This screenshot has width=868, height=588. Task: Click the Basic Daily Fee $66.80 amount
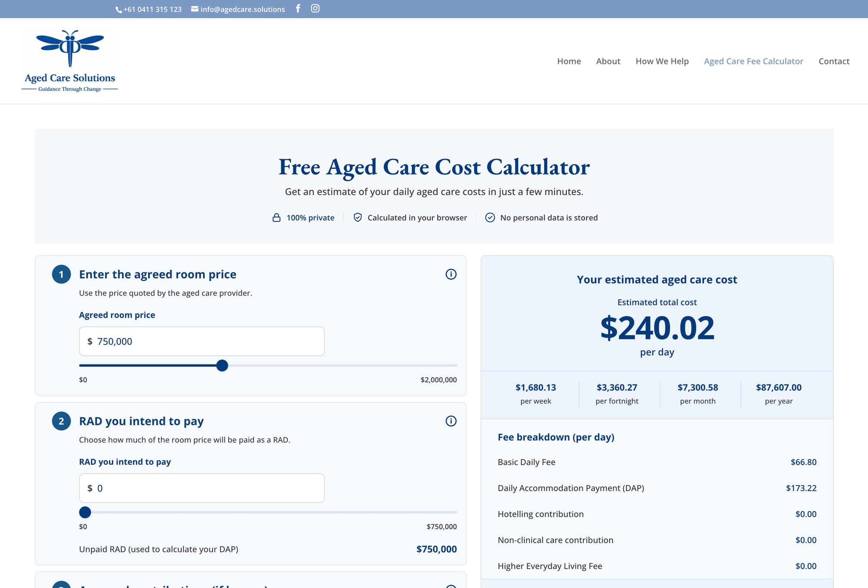[x=803, y=462]
